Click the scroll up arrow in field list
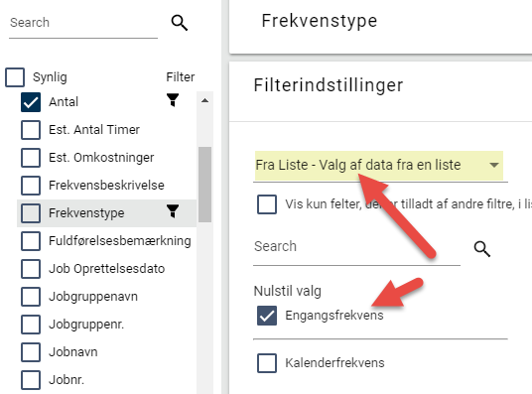 [204, 100]
